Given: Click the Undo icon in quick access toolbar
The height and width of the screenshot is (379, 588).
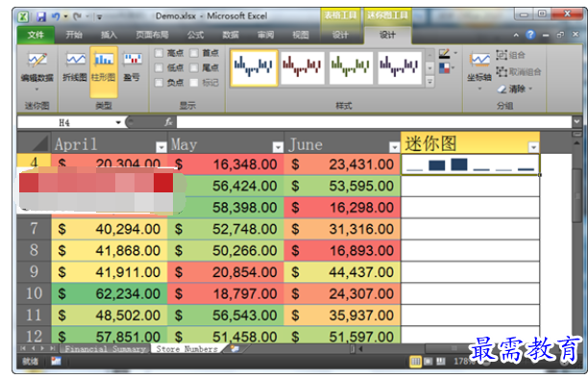Looking at the screenshot, I should tap(56, 16).
